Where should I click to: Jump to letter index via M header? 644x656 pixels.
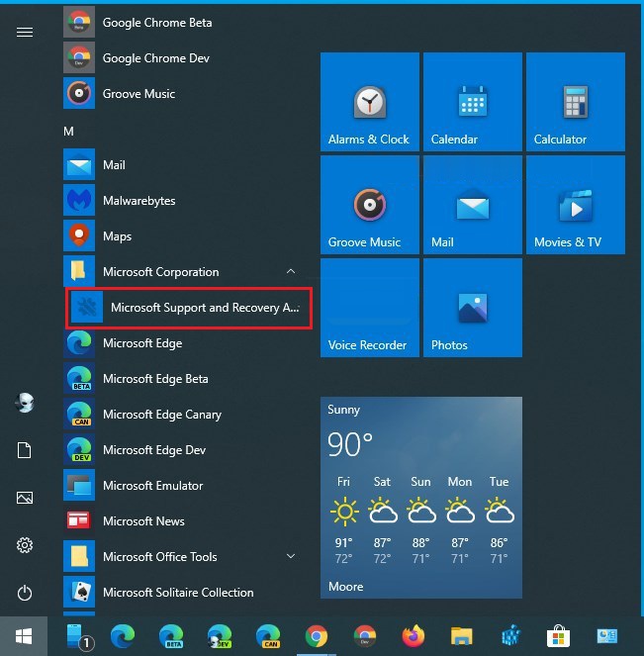[x=68, y=132]
